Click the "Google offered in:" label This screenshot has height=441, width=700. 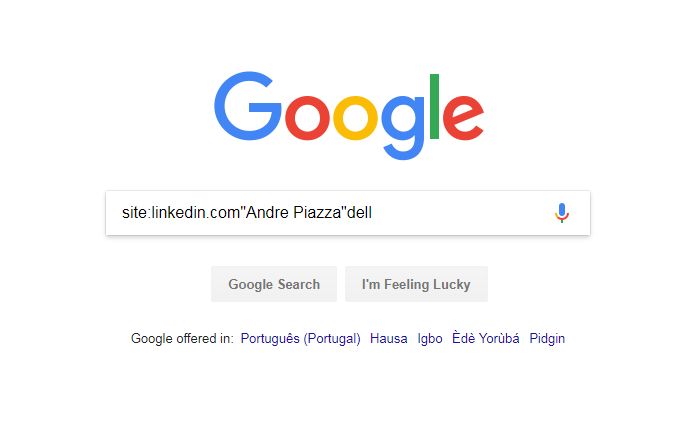click(x=182, y=338)
